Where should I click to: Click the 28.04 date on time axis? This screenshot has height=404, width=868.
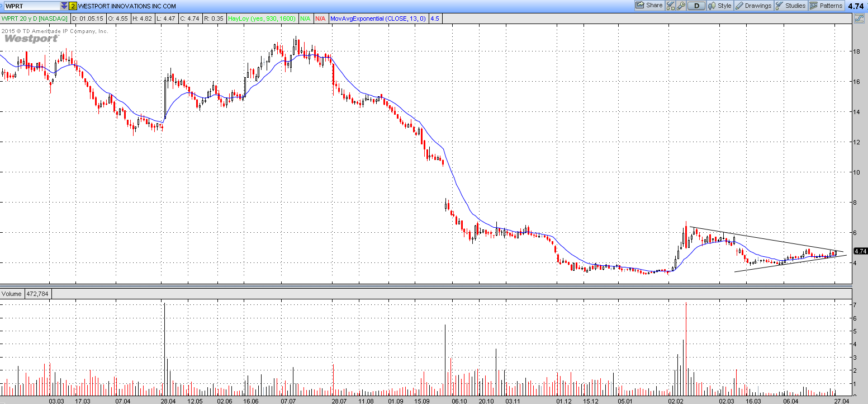pyautogui.click(x=168, y=401)
